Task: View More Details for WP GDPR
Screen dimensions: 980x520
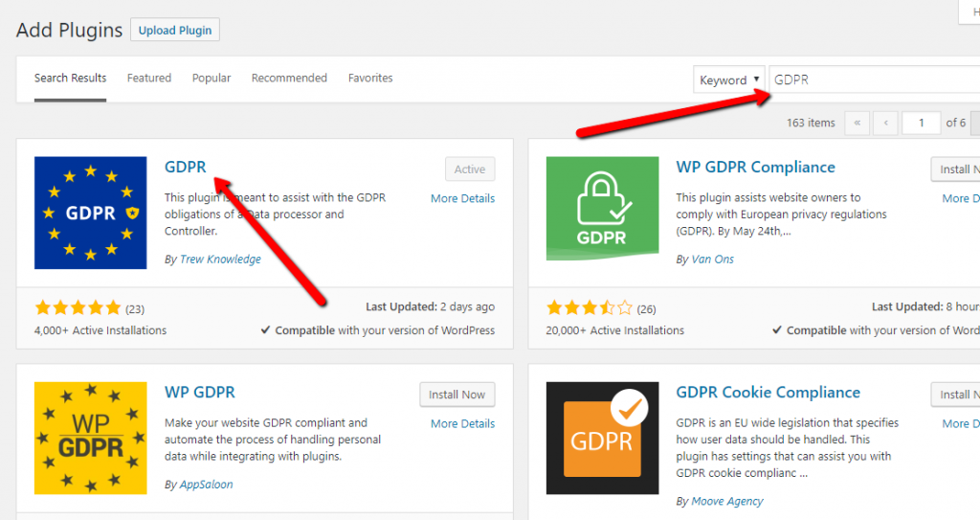Action: click(462, 423)
